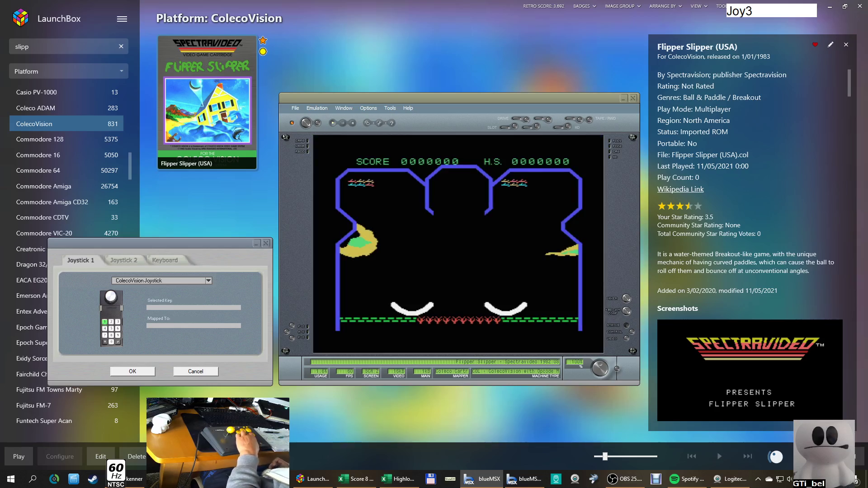Image resolution: width=868 pixels, height=488 pixels.
Task: Click the KBD-JOY CONF knob
Action: tap(627, 311)
